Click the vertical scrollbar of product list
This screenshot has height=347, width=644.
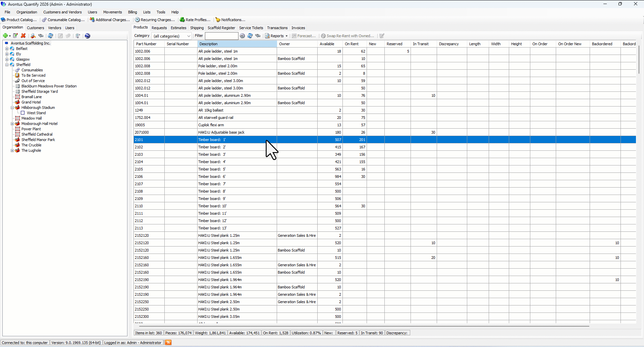tap(639, 60)
